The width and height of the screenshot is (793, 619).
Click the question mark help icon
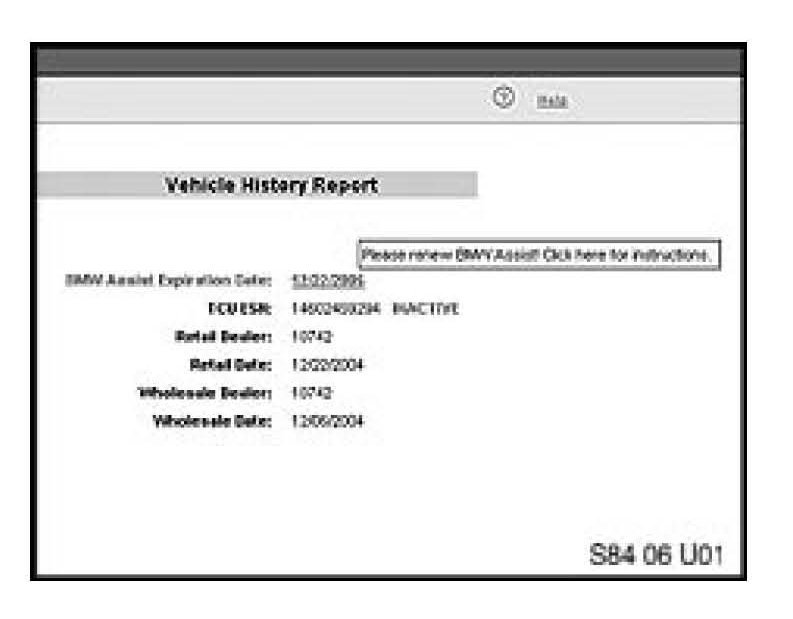coord(504,99)
